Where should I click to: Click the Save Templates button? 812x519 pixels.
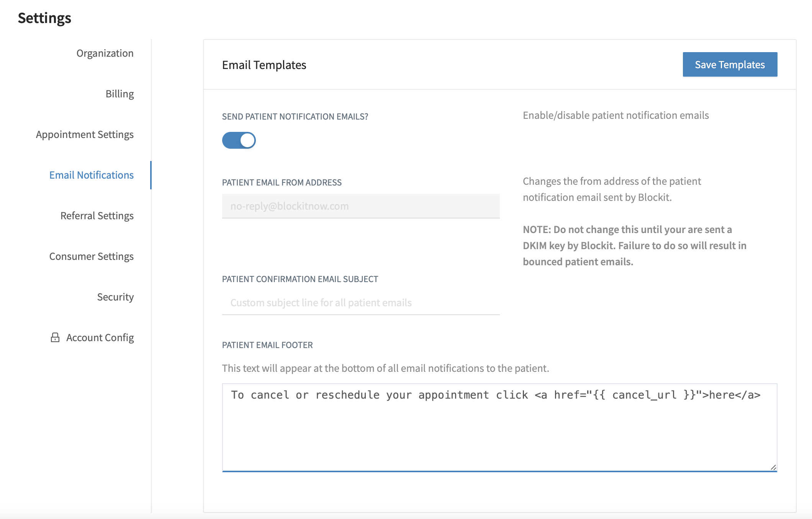[730, 64]
